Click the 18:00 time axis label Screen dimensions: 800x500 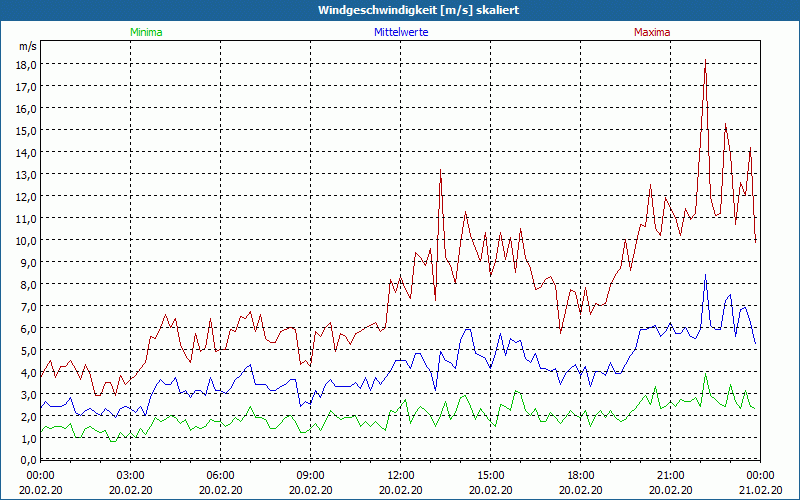pyautogui.click(x=580, y=475)
